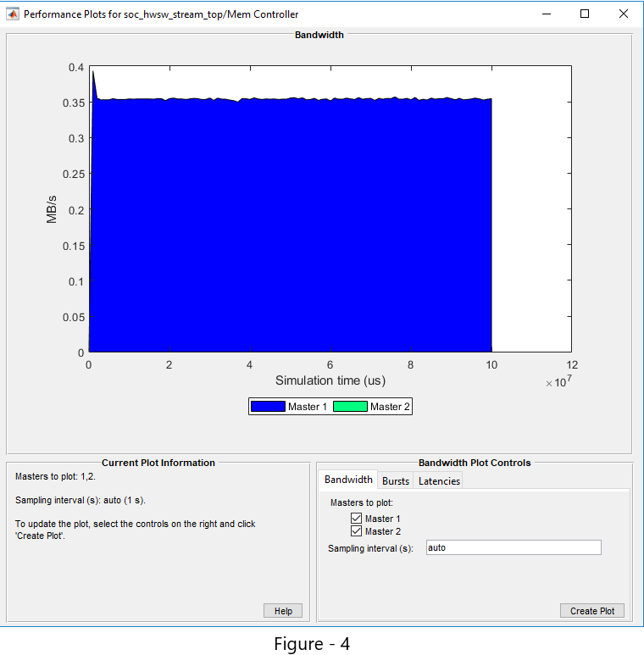Click the 10 x-axis tick label
Screen dimensions: 644x655
click(491, 365)
